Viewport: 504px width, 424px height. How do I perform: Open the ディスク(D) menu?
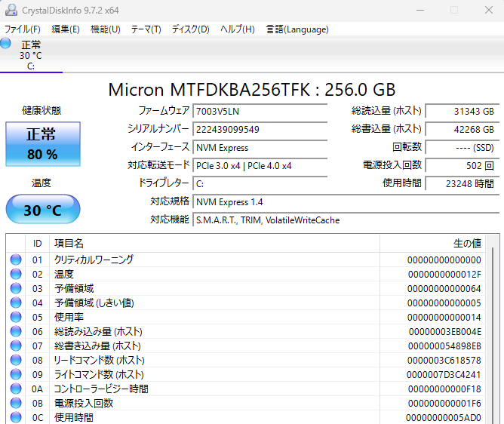pyautogui.click(x=190, y=29)
